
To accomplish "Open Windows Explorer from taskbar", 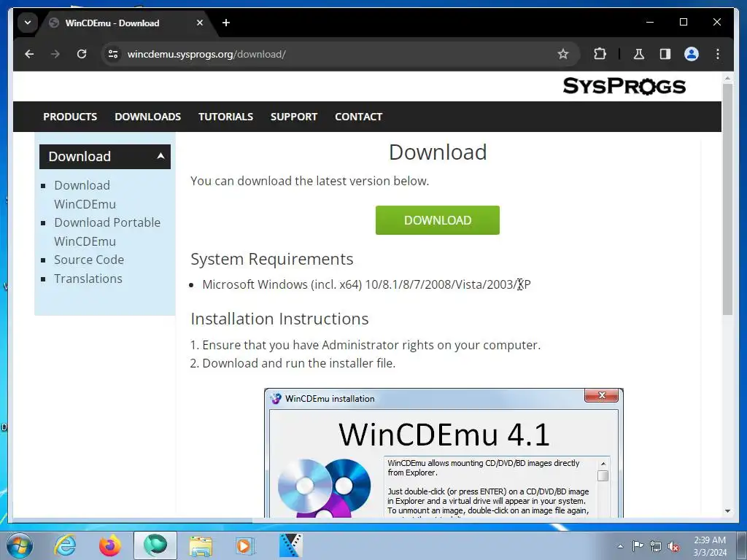I will 201,545.
